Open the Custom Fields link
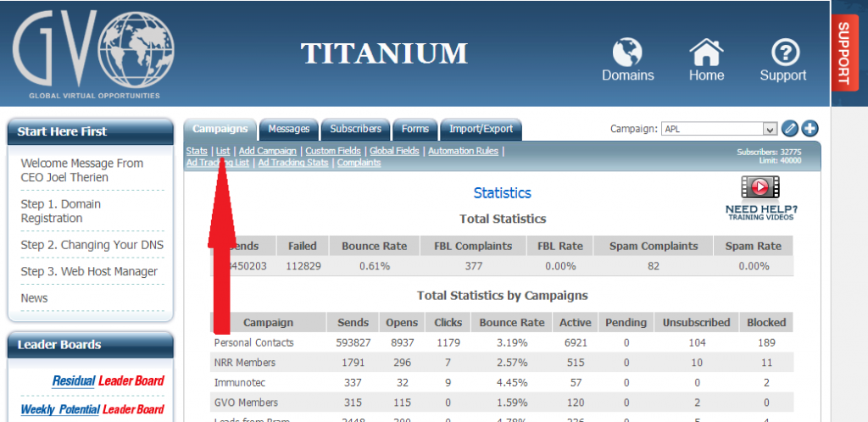868x422 pixels. [333, 151]
